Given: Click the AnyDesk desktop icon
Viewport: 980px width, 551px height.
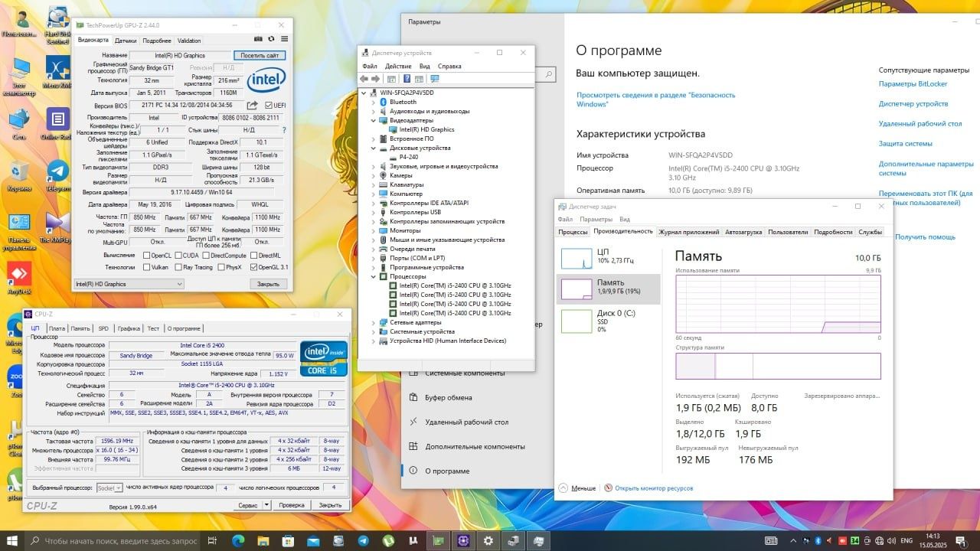Looking at the screenshot, I should click(x=19, y=278).
